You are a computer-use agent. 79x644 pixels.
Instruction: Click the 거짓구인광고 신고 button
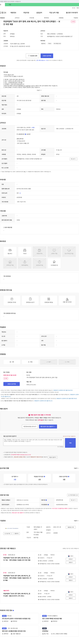point(73,495)
